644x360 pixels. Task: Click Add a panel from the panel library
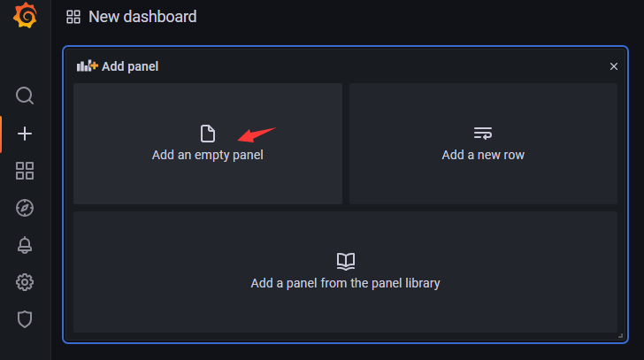[x=345, y=283]
